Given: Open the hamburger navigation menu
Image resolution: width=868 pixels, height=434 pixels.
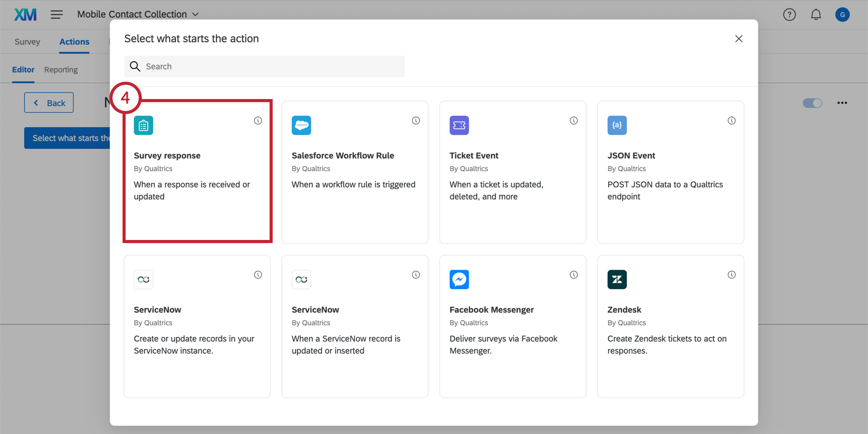Looking at the screenshot, I should pyautogui.click(x=57, y=14).
